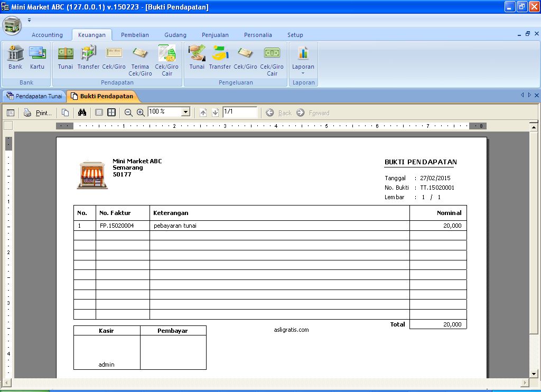Click the zoom out magnifier

click(128, 113)
